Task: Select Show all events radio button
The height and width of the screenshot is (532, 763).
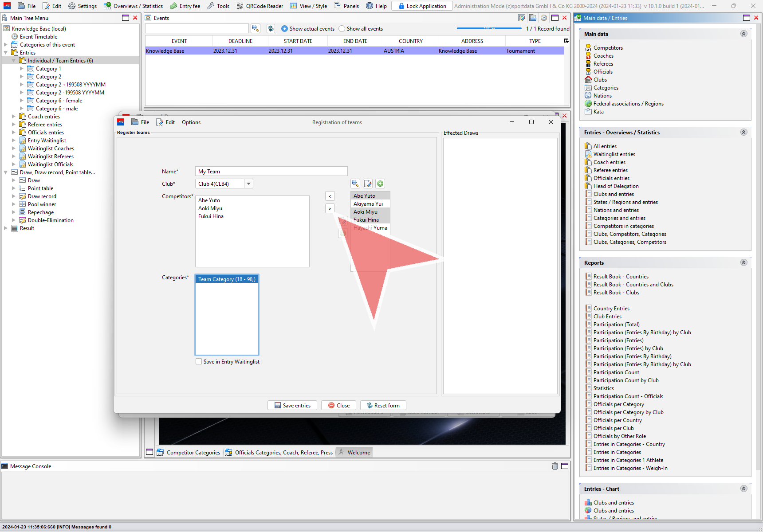Action: click(x=342, y=29)
